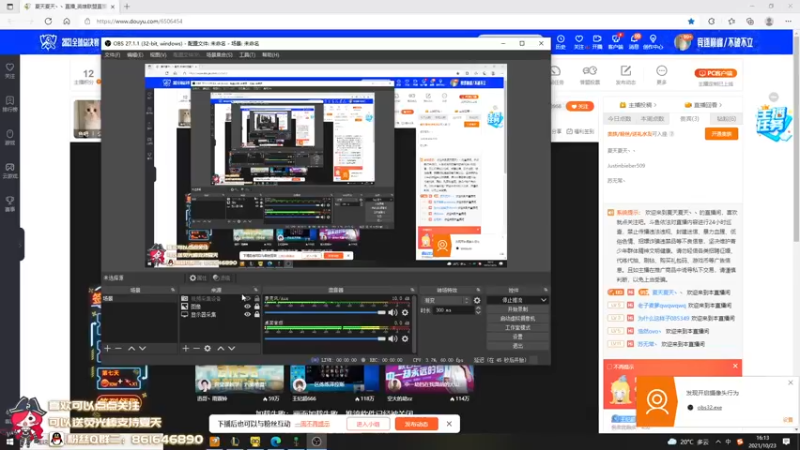Adjust the microphone volume slider
Viewport: 800px width, 450px height.
tap(324, 312)
